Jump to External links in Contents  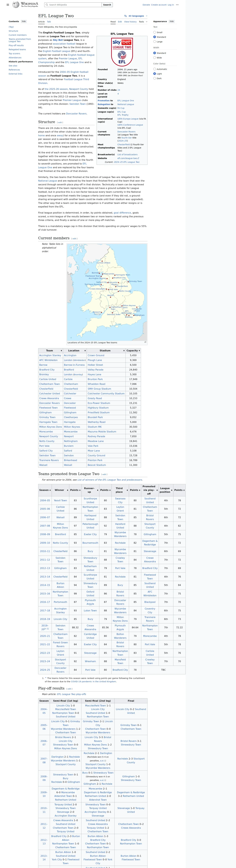(15, 74)
